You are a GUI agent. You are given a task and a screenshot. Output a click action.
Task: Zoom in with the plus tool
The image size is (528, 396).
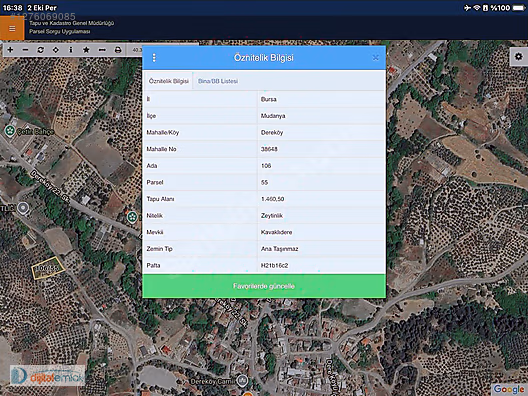click(x=10, y=50)
